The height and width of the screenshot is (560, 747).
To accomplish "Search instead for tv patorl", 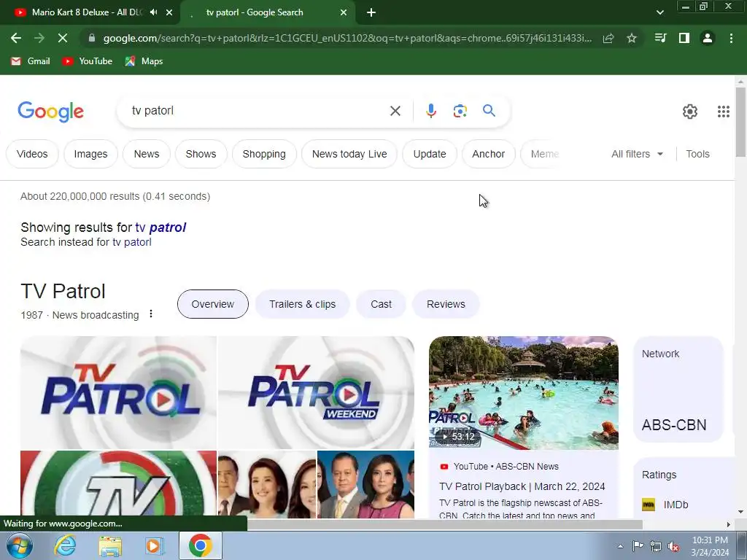I will 132,242.
